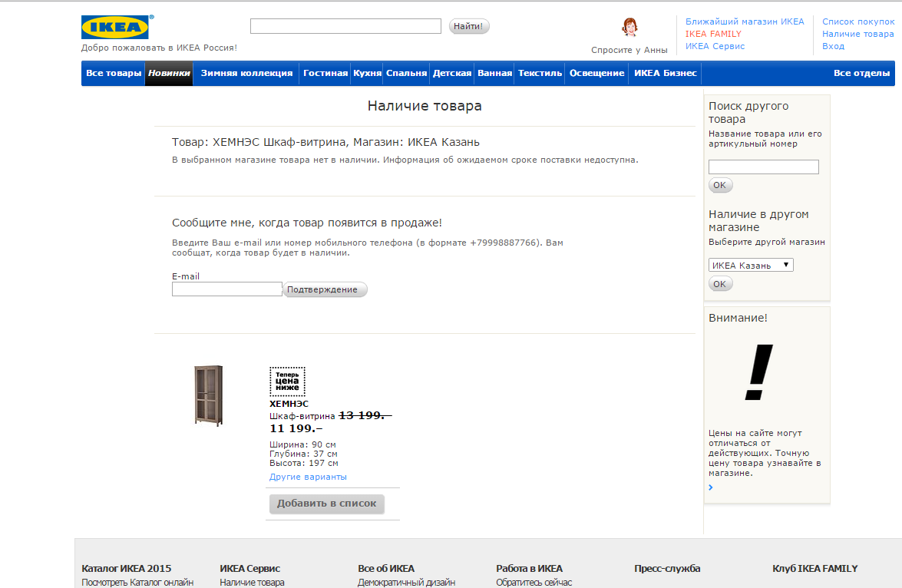Image resolution: width=902 pixels, height=588 pixels.
Task: Open Все отделы menu item
Action: 861,73
